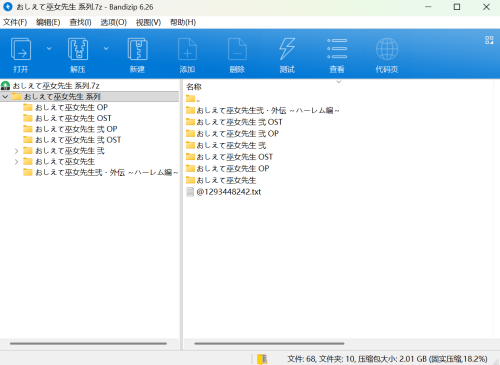This screenshot has height=365, width=500.
Task: Click the file list horizontal scrollbar
Action: point(269,343)
